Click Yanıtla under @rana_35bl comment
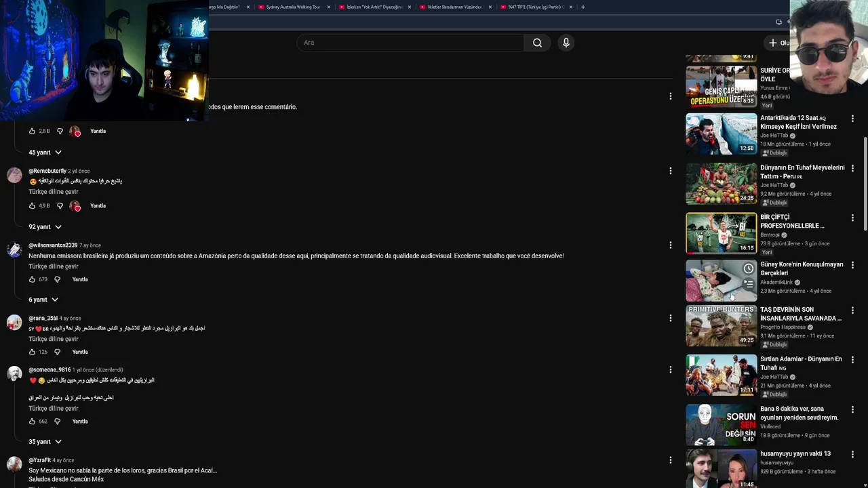This screenshot has height=488, width=868. point(80,352)
